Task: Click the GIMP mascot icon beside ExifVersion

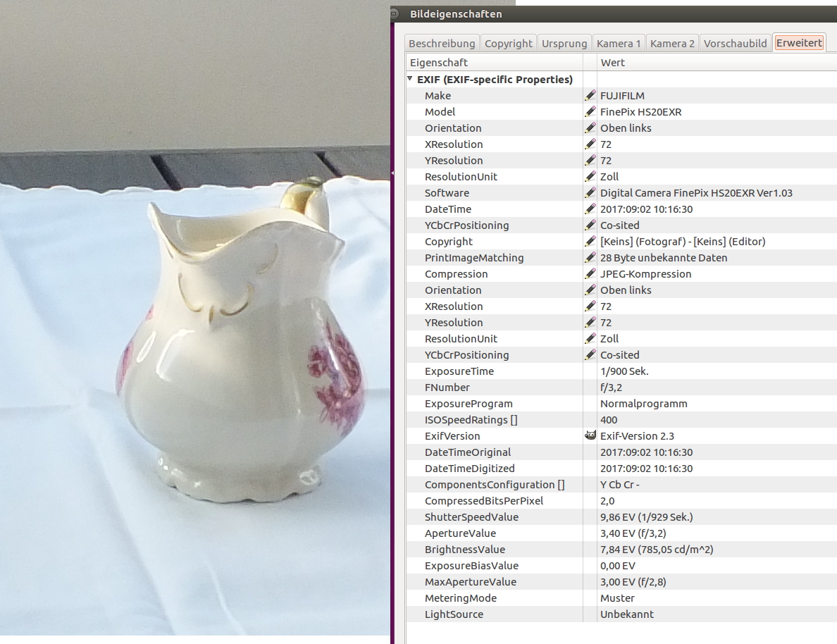Action: click(x=590, y=435)
